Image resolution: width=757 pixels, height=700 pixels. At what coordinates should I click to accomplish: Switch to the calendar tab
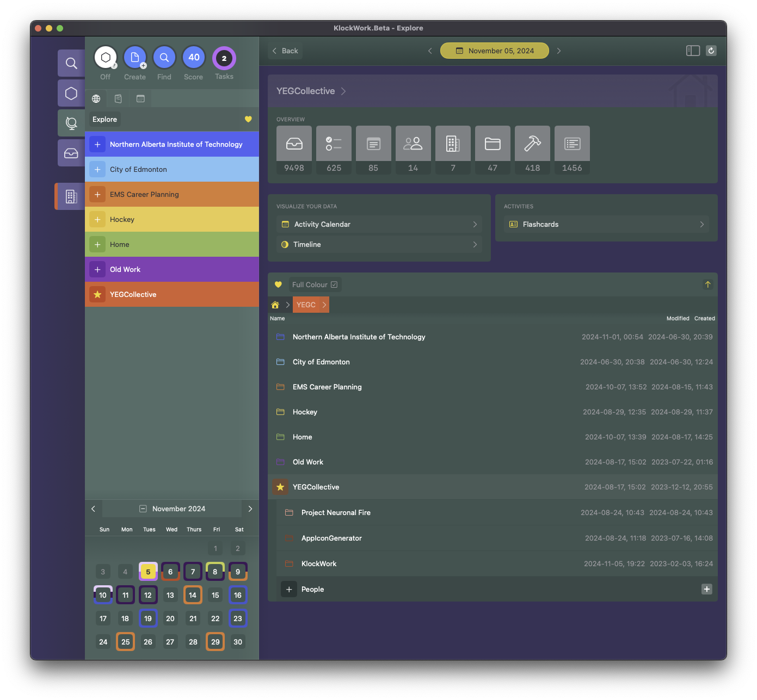[x=140, y=98]
